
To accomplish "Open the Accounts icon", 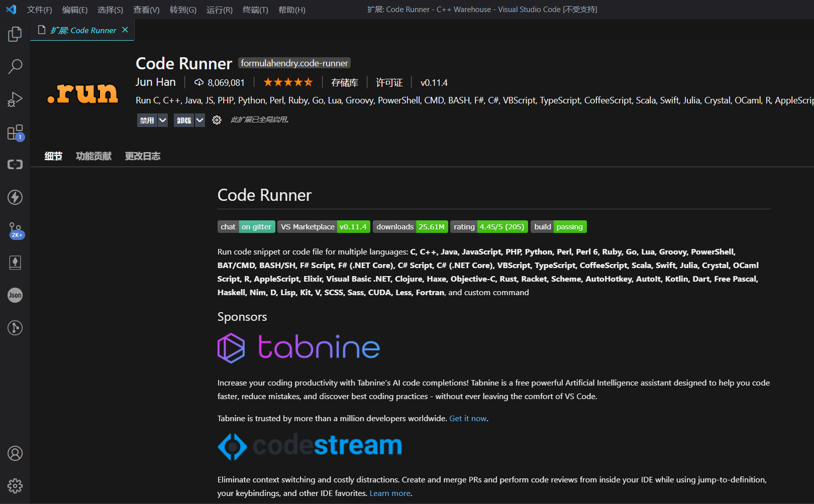I will tap(15, 453).
